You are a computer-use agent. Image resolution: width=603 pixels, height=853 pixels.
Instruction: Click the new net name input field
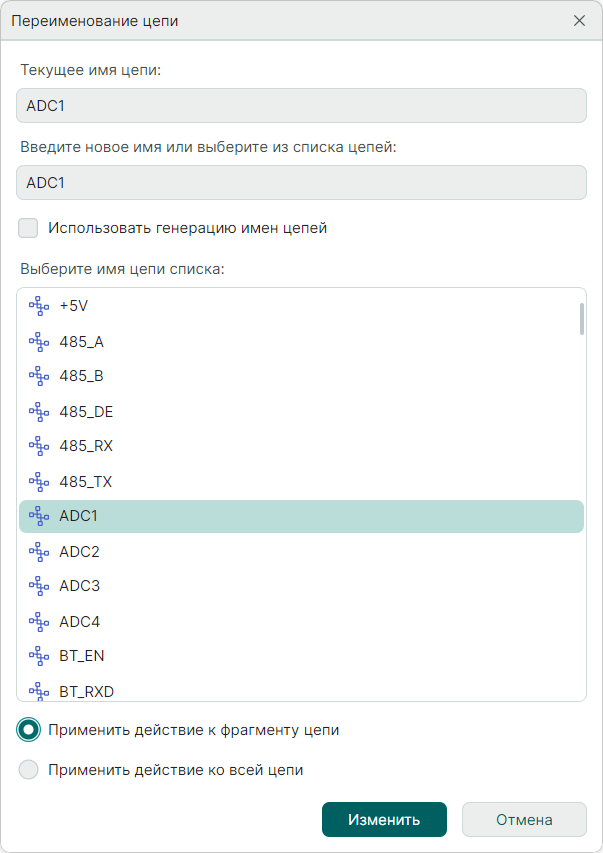(x=301, y=183)
